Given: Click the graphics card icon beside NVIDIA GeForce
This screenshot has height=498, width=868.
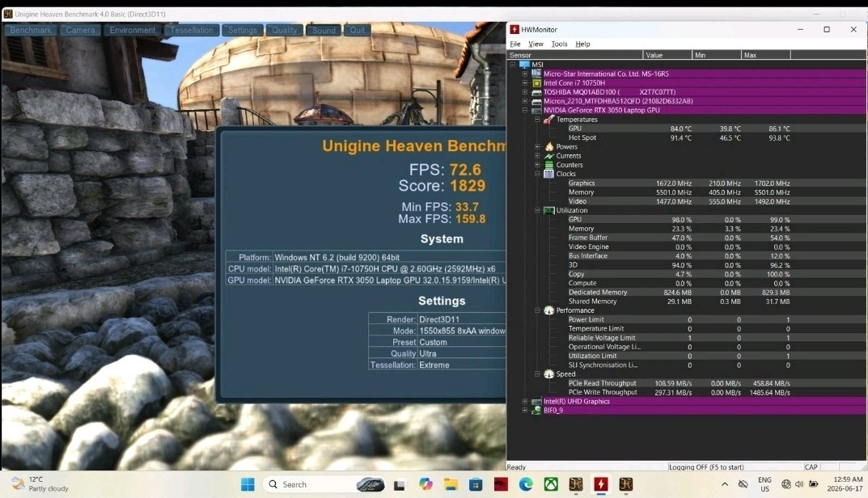Looking at the screenshot, I should pos(536,110).
